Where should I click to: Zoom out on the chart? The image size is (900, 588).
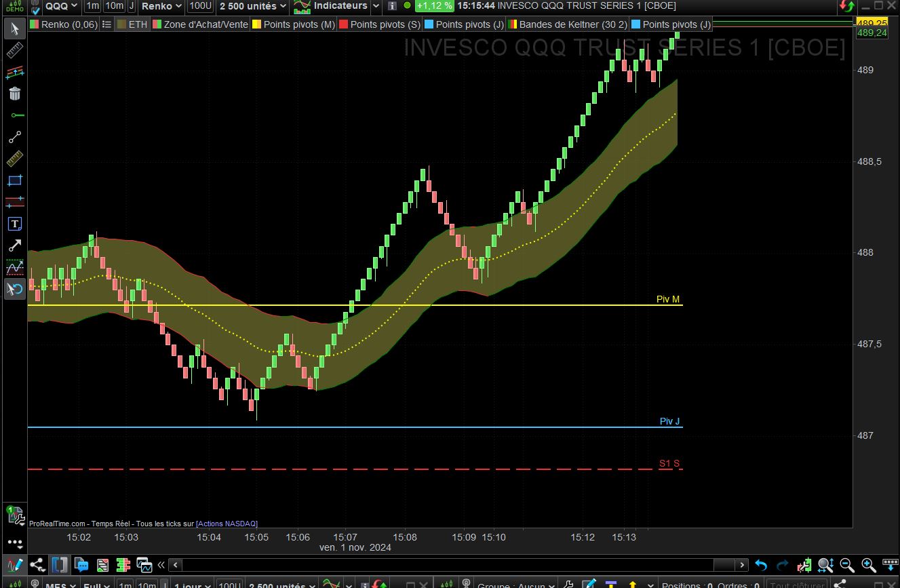click(847, 565)
